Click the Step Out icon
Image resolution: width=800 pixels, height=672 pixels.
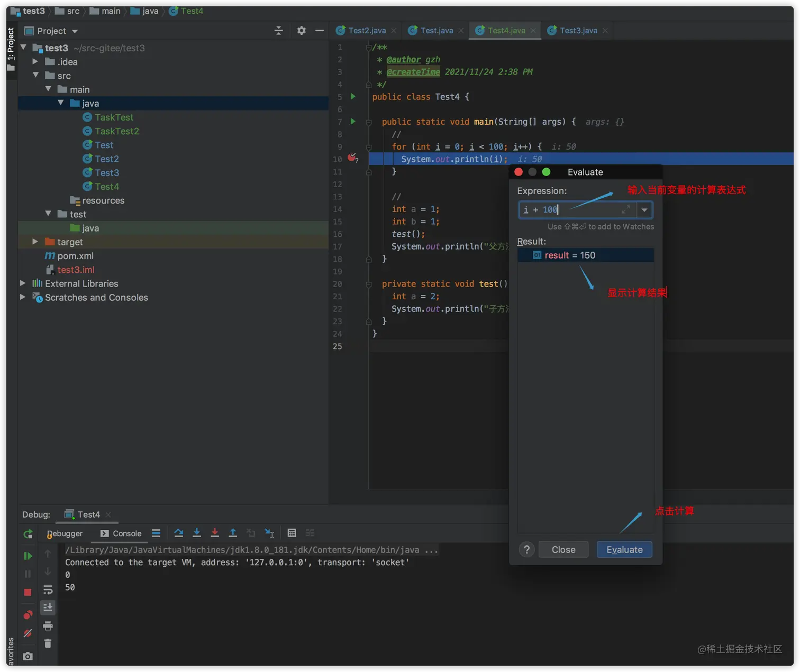click(233, 533)
